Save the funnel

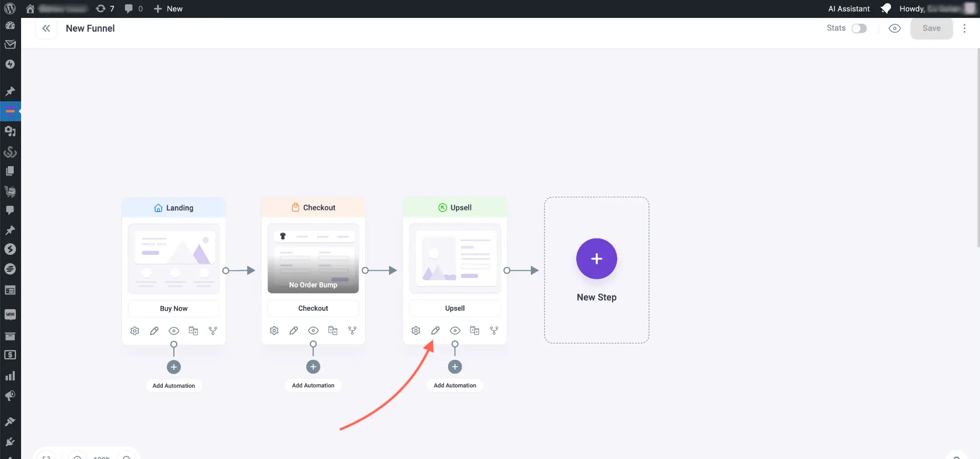[x=932, y=28]
